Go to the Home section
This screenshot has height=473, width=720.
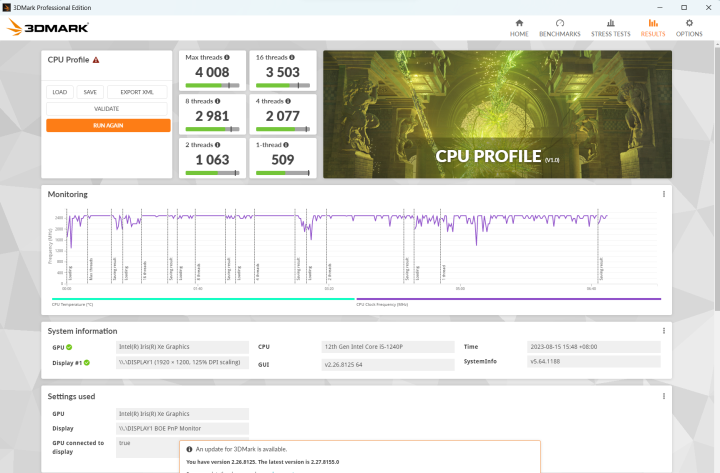pyautogui.click(x=519, y=27)
